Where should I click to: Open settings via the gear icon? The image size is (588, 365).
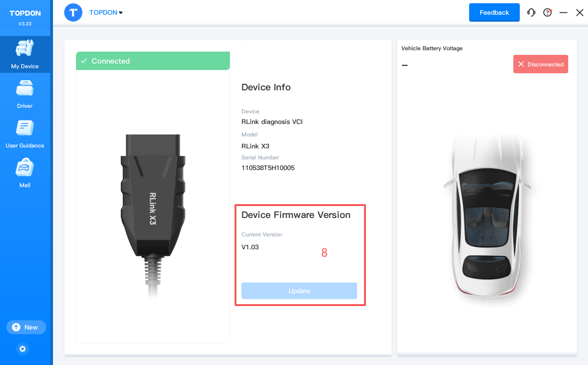tap(23, 349)
